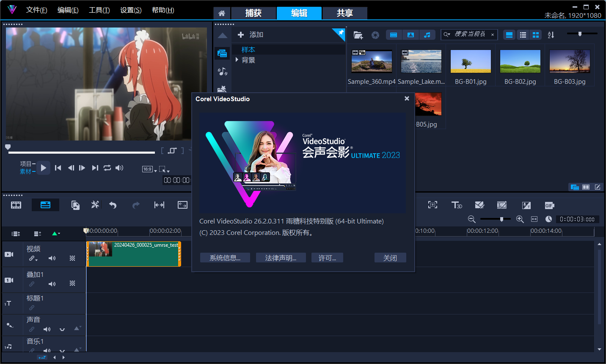Show all visible tracks icon
Image resolution: width=606 pixels, height=364 pixels.
pyautogui.click(x=16, y=234)
